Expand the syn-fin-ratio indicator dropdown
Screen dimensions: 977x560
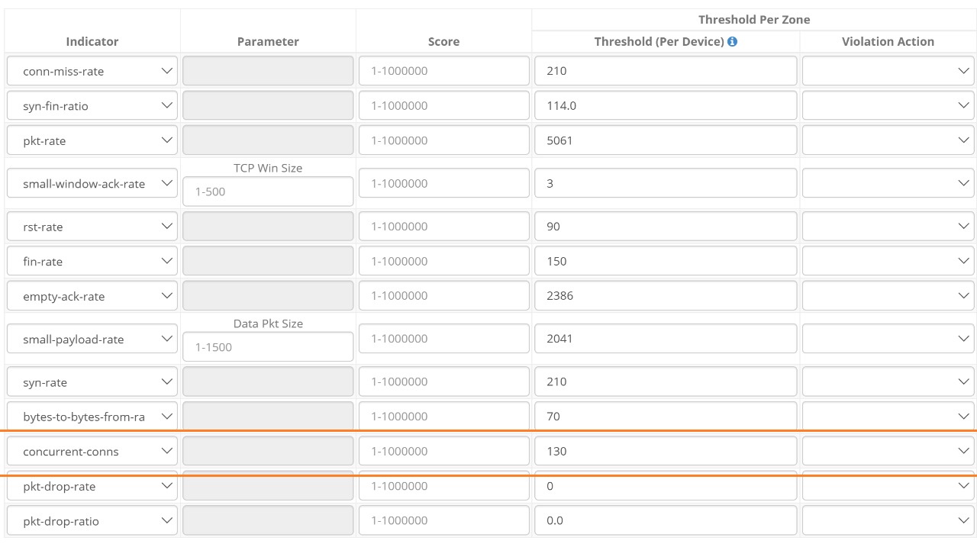tap(92, 106)
